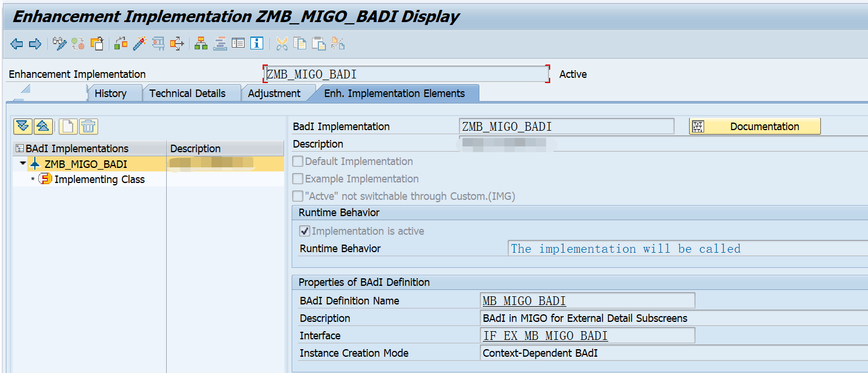
Task: Check the Example Implementation checkbox
Action: (x=297, y=178)
